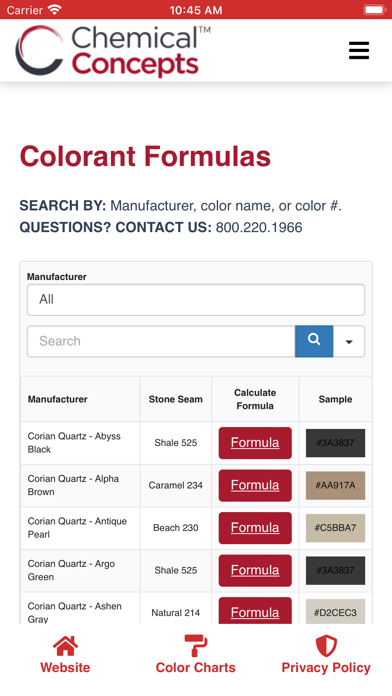Select the #C5BBA7 color sample swatch
The height and width of the screenshot is (696, 392).
click(335, 528)
